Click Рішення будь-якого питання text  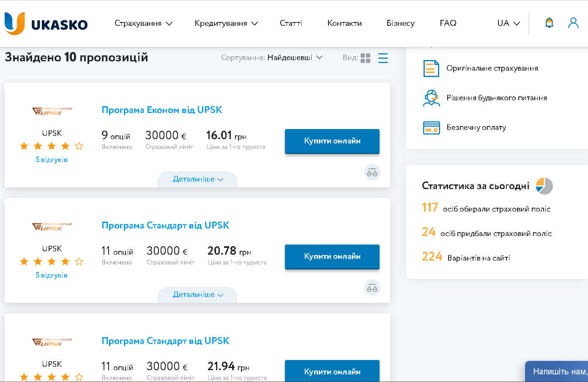(497, 98)
